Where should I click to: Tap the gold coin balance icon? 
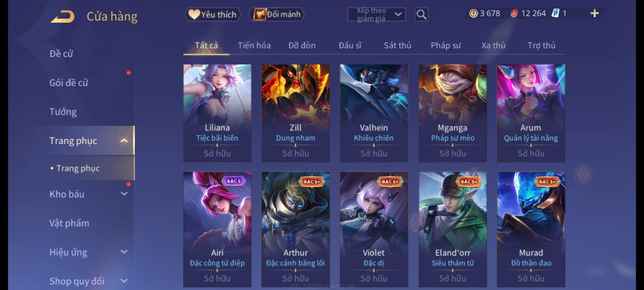click(x=473, y=13)
